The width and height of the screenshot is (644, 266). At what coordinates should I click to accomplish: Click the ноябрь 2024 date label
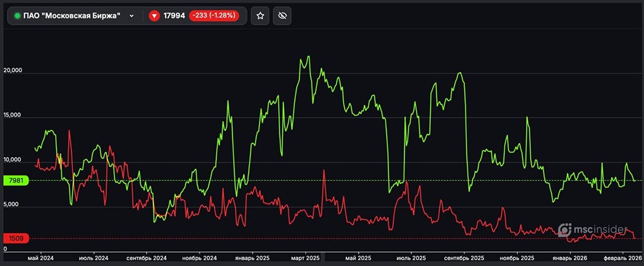pyautogui.click(x=199, y=258)
